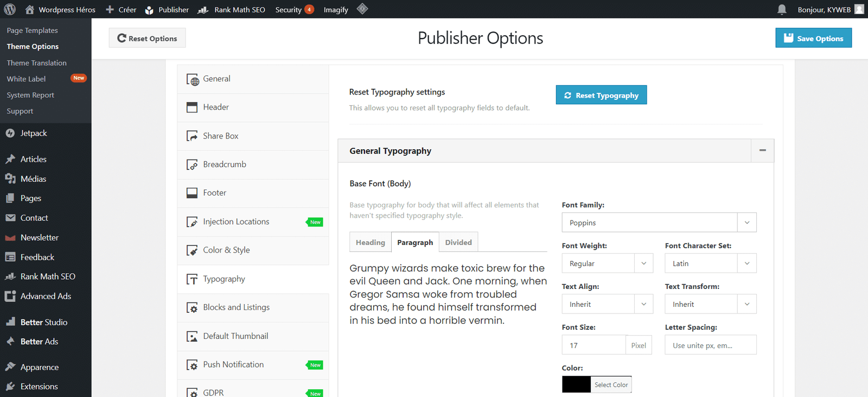Open Theme Translation in sidebar menu
Screen dimensions: 868x397
(x=36, y=63)
